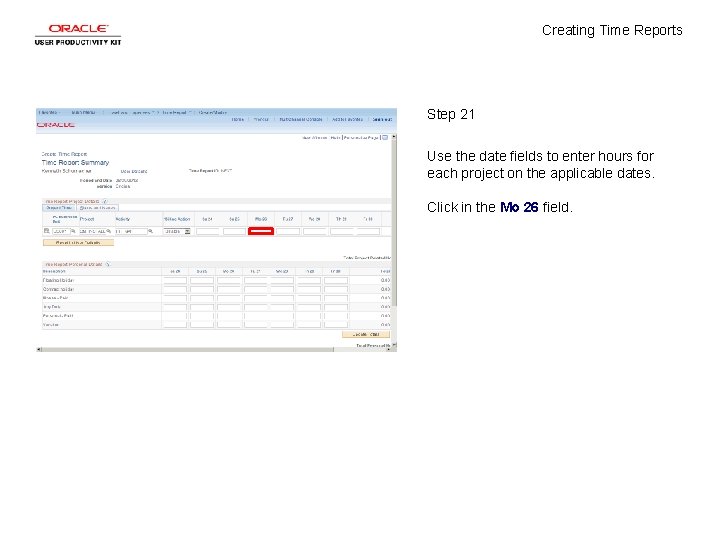
Task: Click in the Project field
Action: [93, 231]
